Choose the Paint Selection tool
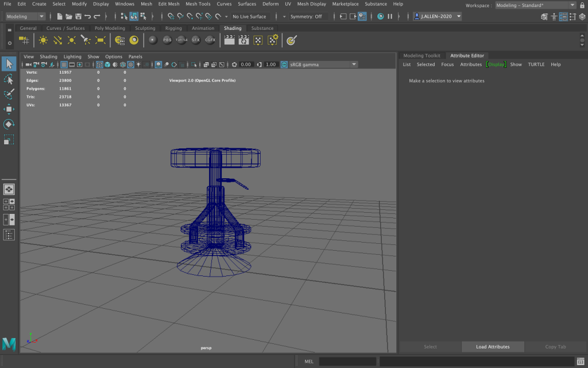 pos(9,93)
